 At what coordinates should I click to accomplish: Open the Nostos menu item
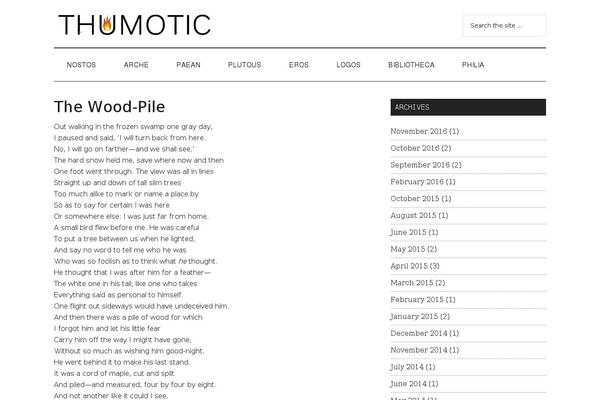(81, 65)
